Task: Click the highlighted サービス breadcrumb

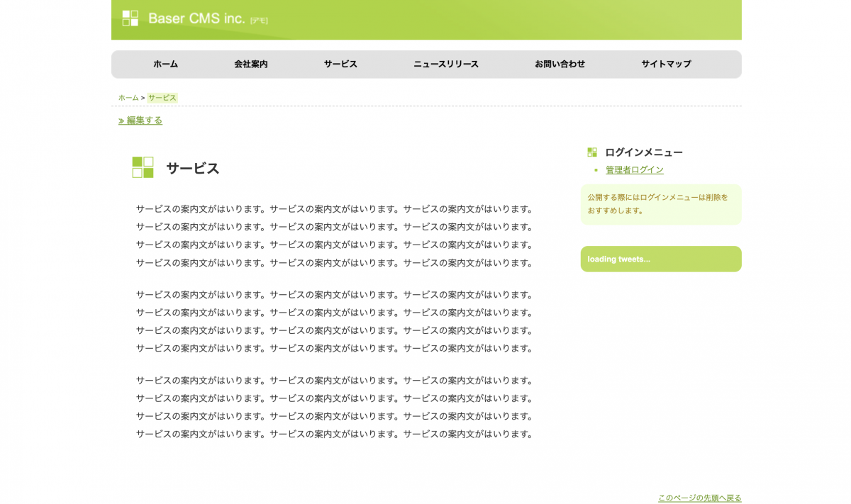Action: point(162,98)
